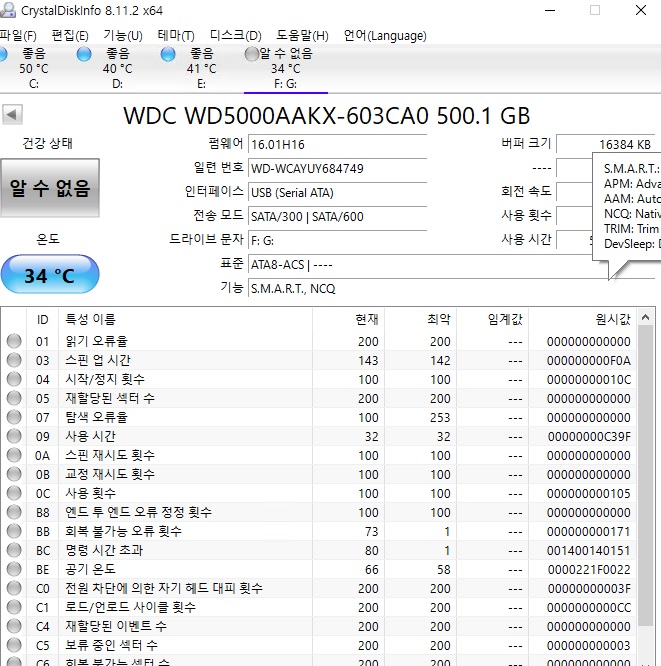Select disk E: status icon at 41 °C
661x666 pixels.
pos(168,54)
